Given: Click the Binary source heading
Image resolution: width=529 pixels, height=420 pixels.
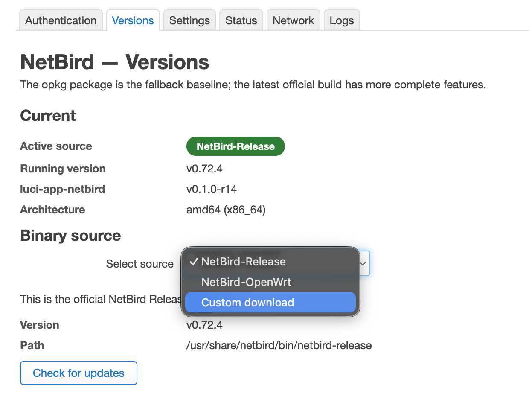Looking at the screenshot, I should pos(70,236).
